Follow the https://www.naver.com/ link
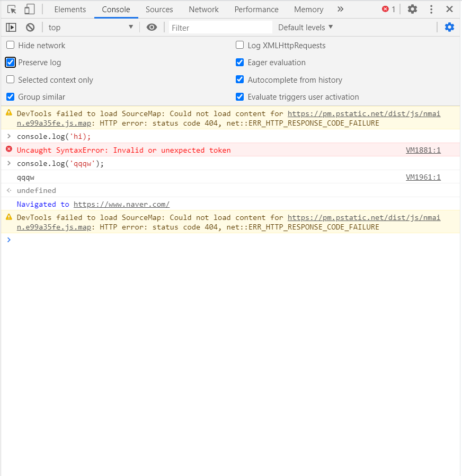The height and width of the screenshot is (476, 462). click(121, 204)
